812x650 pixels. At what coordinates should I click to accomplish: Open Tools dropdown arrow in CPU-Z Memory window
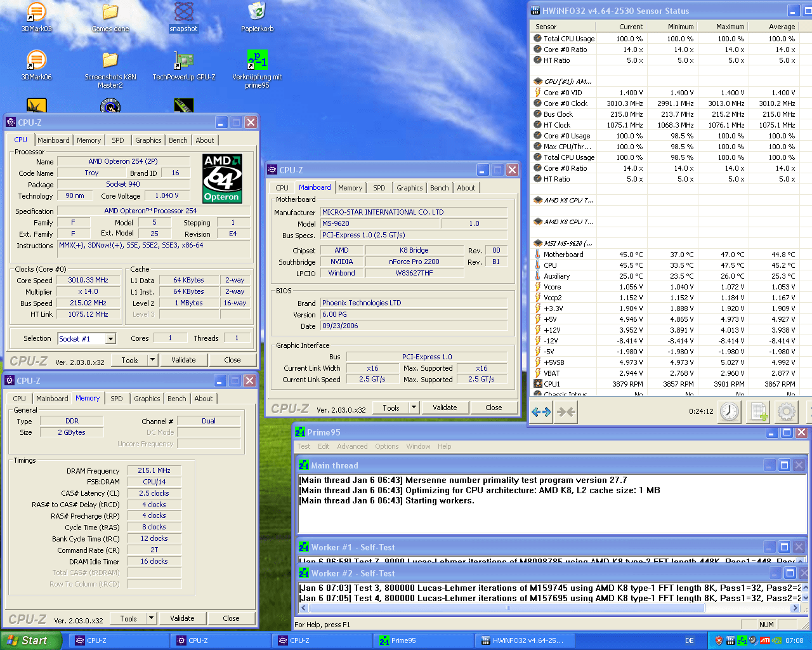[x=151, y=618]
